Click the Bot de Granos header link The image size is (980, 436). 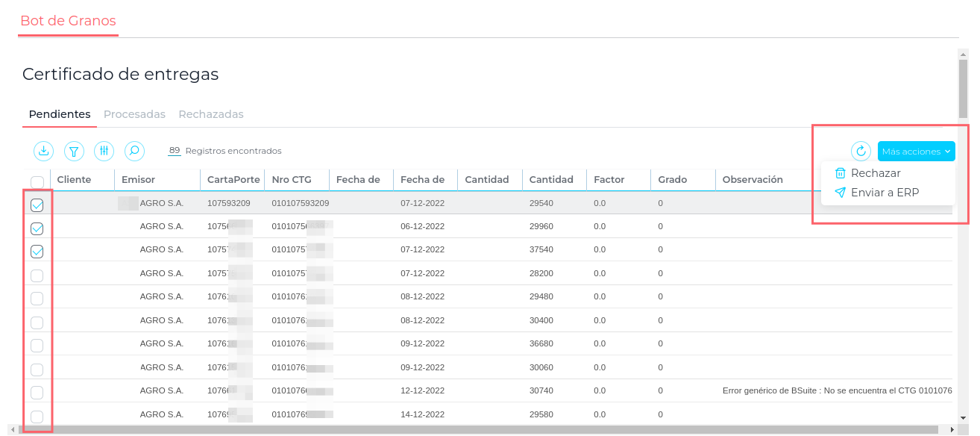(x=68, y=21)
